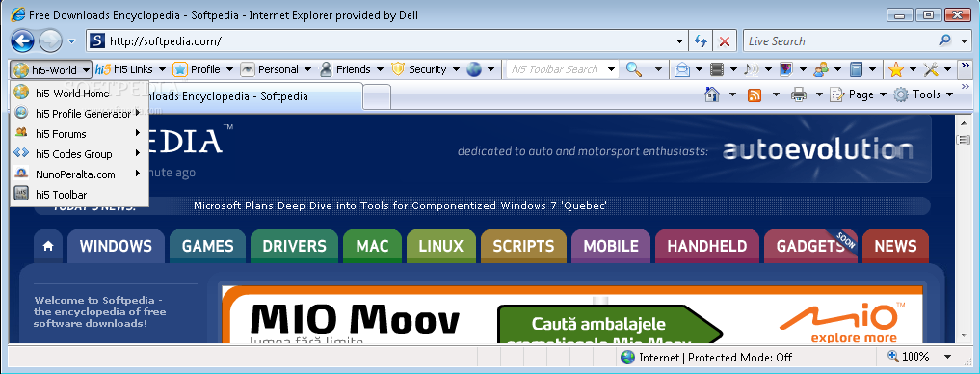Open hi5 Profile Generator submenu

pos(79,114)
